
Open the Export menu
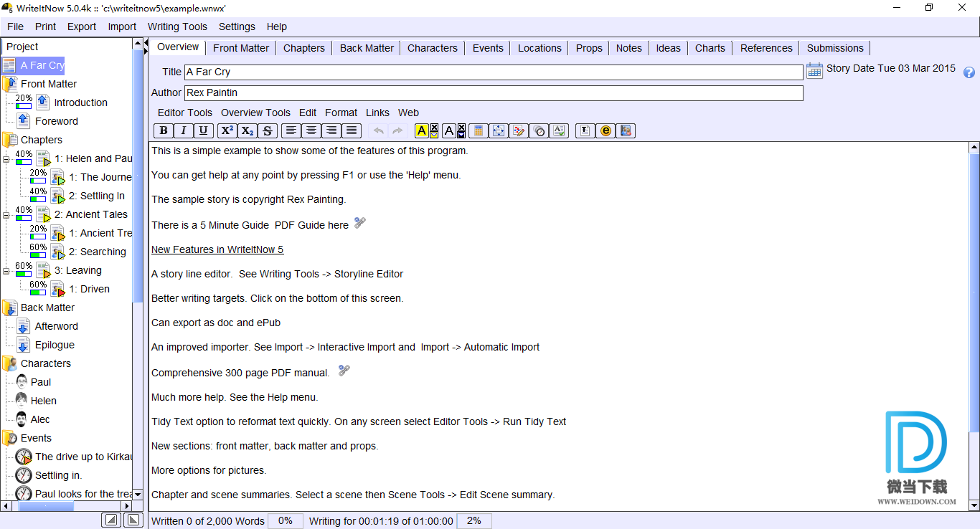click(82, 27)
